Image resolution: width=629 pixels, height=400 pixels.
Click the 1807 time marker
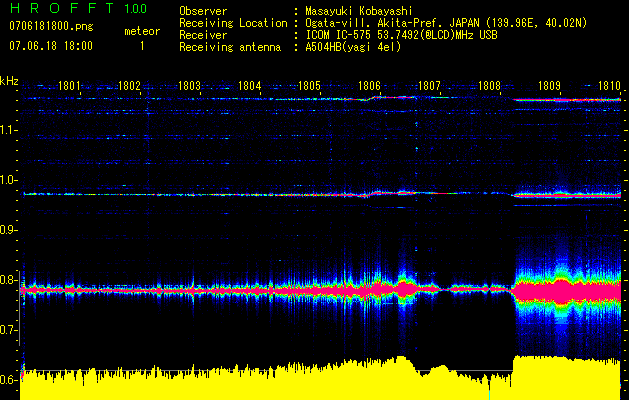click(x=429, y=85)
